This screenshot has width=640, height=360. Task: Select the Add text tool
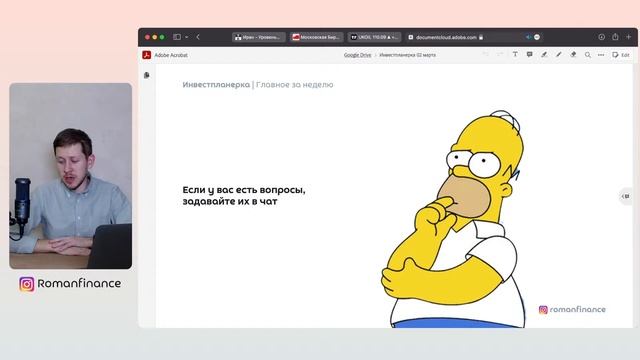click(515, 54)
